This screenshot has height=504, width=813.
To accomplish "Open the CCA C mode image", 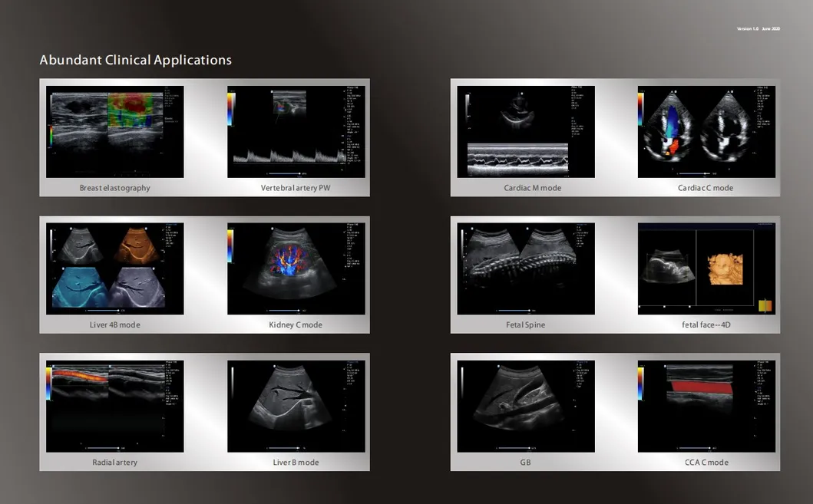I will tap(706, 405).
